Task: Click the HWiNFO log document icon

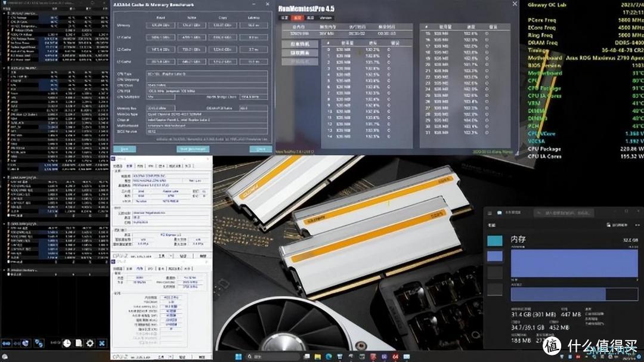Action: [79, 343]
